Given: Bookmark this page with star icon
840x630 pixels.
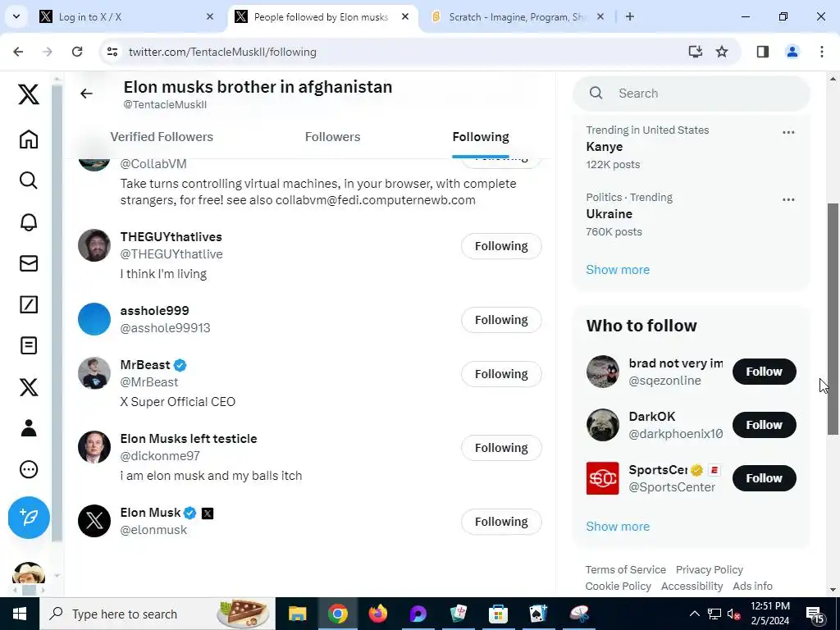Looking at the screenshot, I should point(722,52).
